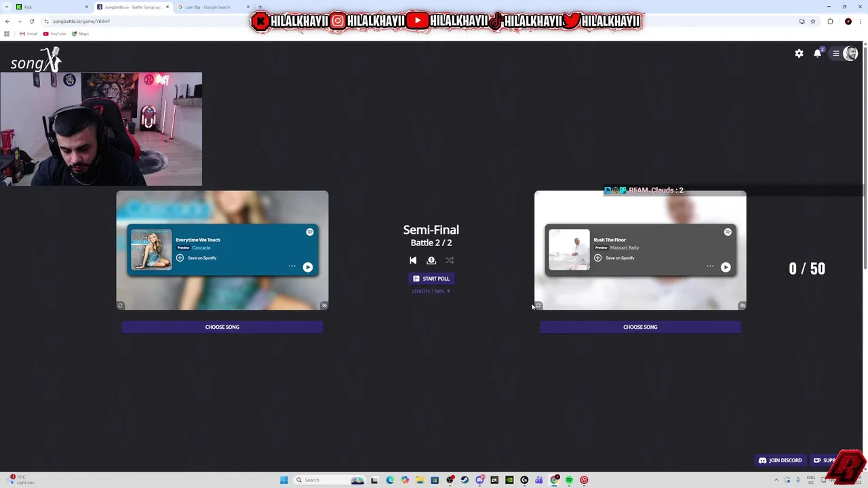868x488 pixels.
Task: Expand the poll length dropdown
Action: [x=431, y=291]
